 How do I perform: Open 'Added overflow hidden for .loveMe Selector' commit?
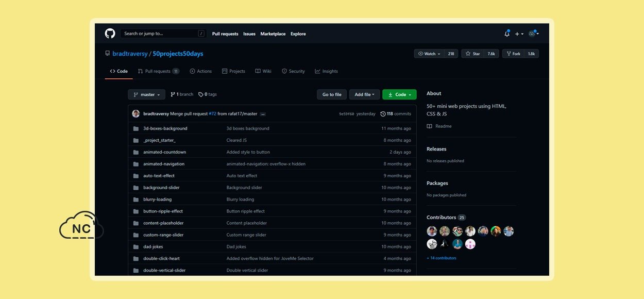pos(270,259)
